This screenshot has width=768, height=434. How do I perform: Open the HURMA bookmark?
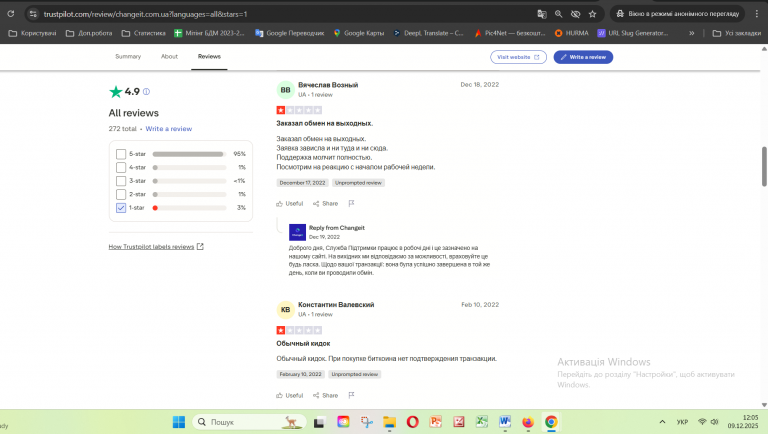pos(572,33)
